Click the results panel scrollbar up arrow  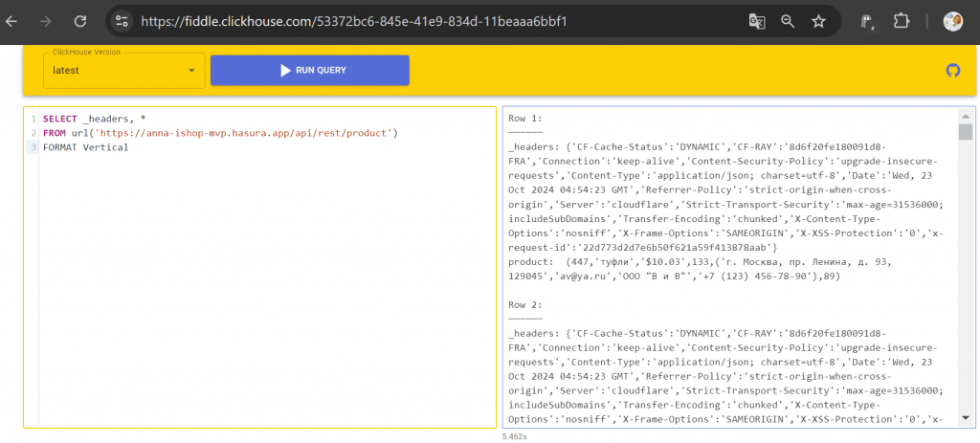point(965,115)
